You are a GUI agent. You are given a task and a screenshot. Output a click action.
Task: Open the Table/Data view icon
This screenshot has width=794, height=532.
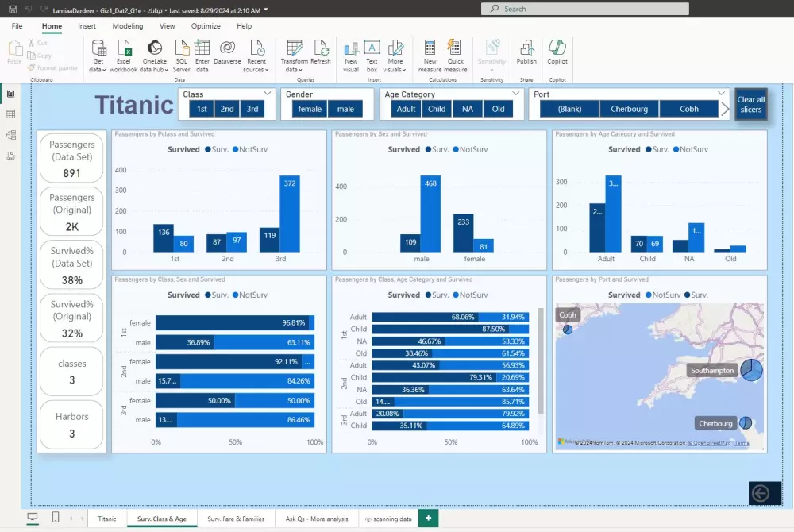pyautogui.click(x=11, y=114)
